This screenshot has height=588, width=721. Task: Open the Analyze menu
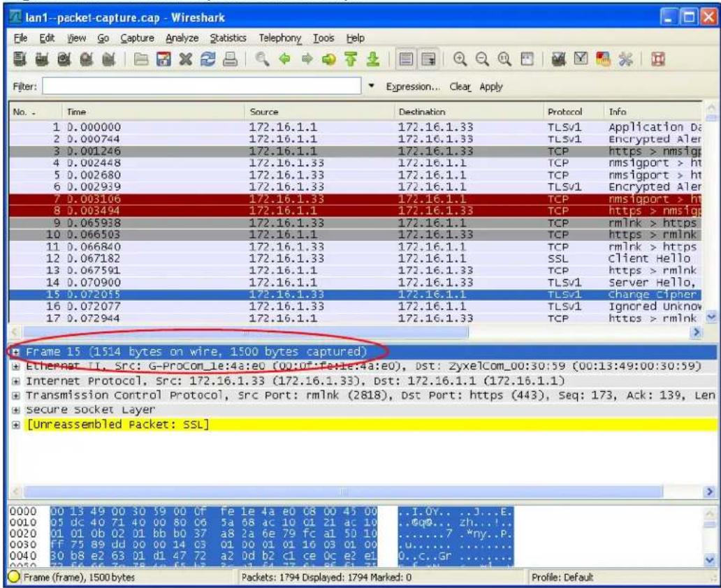(182, 38)
